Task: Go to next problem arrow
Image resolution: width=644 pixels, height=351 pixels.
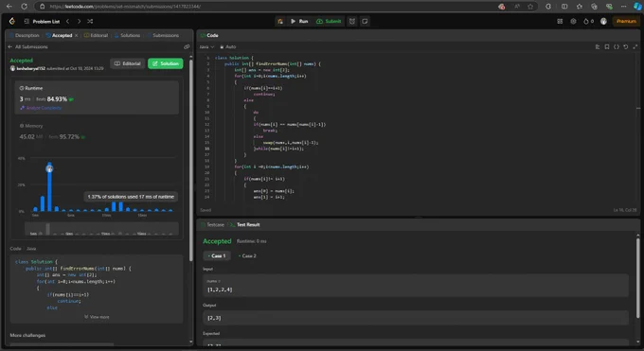Action: 79,22
